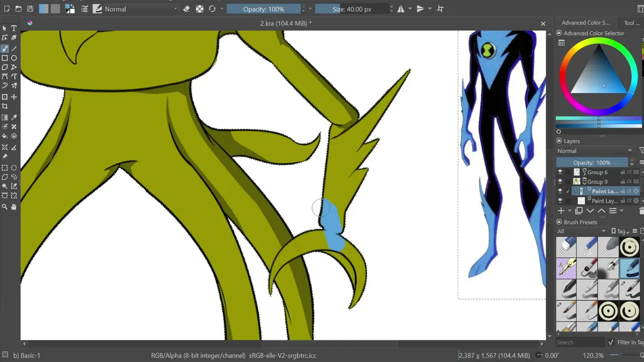Image resolution: width=644 pixels, height=362 pixels.
Task: Switch to the Advanced Color Selector tab
Action: (x=586, y=23)
